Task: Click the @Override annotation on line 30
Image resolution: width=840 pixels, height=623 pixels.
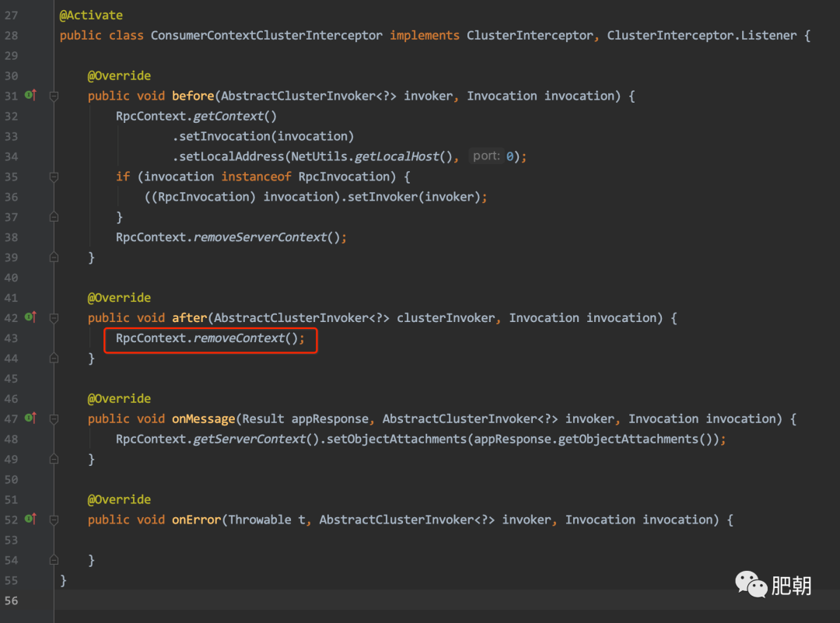Action: (119, 75)
